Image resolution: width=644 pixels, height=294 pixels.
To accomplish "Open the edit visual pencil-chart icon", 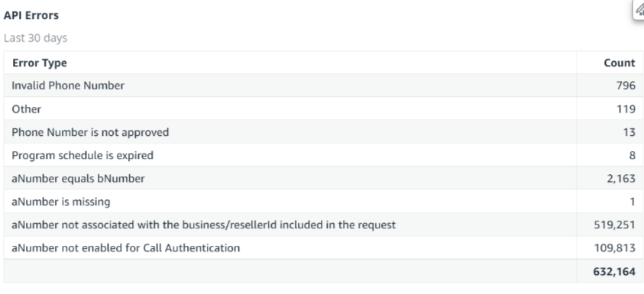I will pos(639,9).
